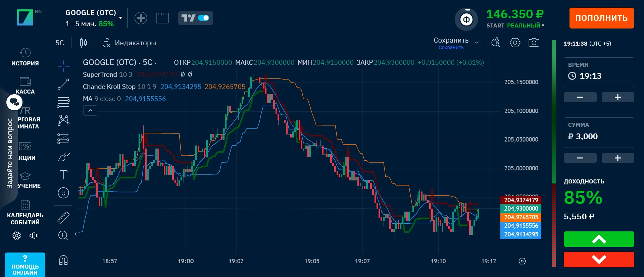Select the trend line drawing tool
The height and width of the screenshot is (277, 644).
pyautogui.click(x=63, y=85)
